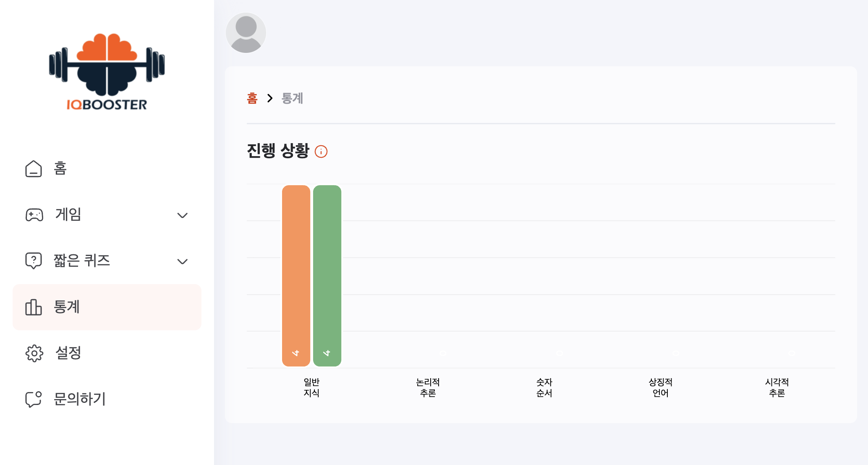This screenshot has width=868, height=465.
Task: Click the 통계 breadcrumb text
Action: coord(292,98)
